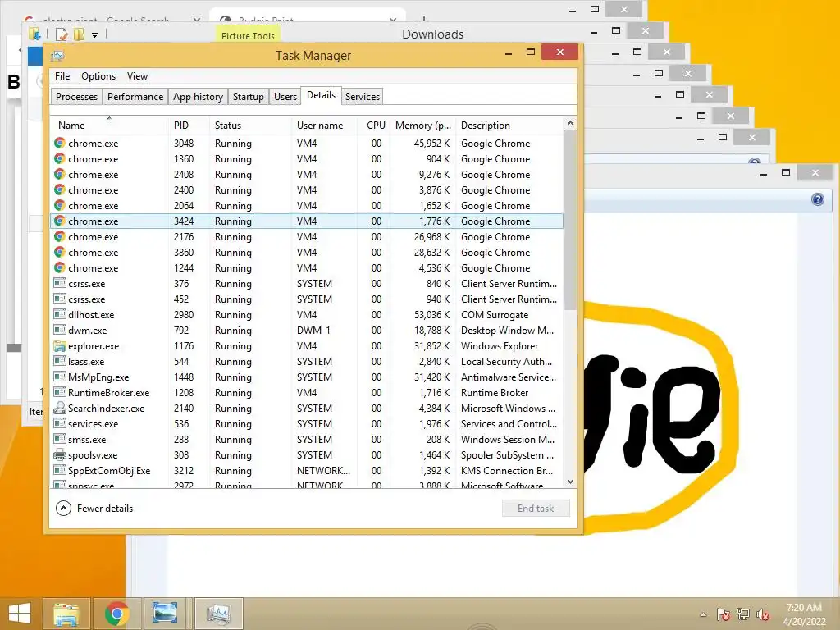This screenshot has height=630, width=840.
Task: Select the Details tab
Action: click(321, 95)
